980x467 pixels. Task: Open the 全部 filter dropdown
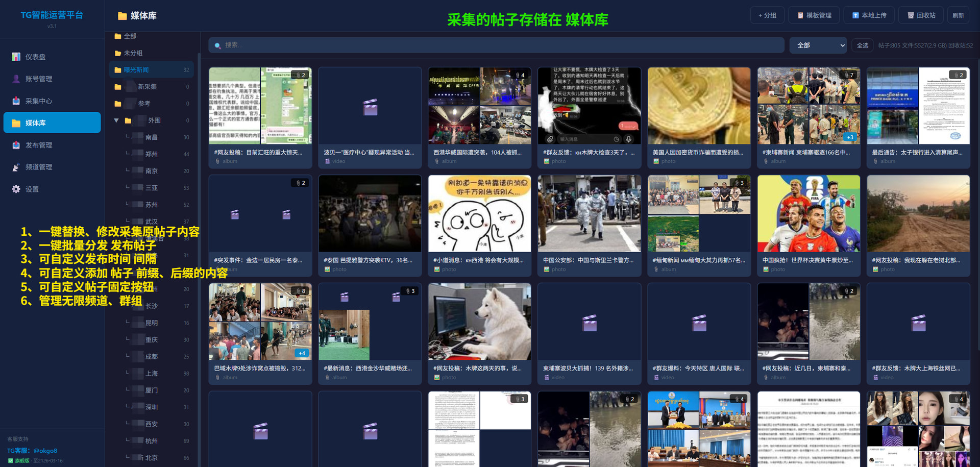tap(818, 45)
